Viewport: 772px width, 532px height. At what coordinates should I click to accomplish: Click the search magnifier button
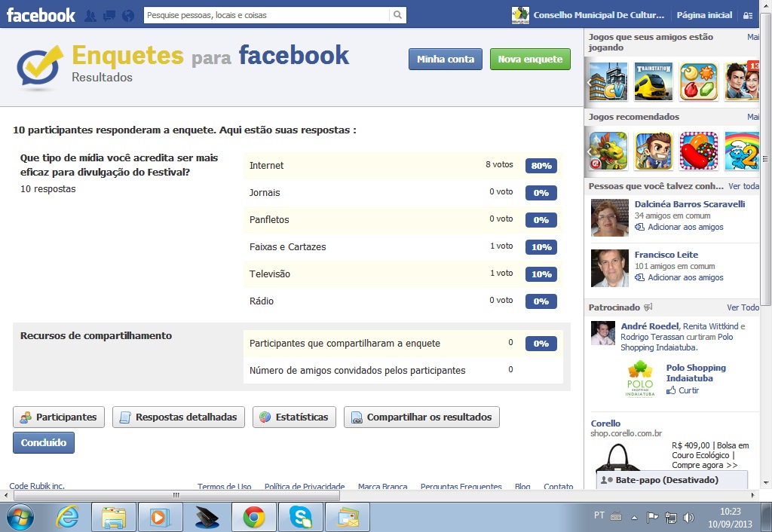tap(397, 15)
